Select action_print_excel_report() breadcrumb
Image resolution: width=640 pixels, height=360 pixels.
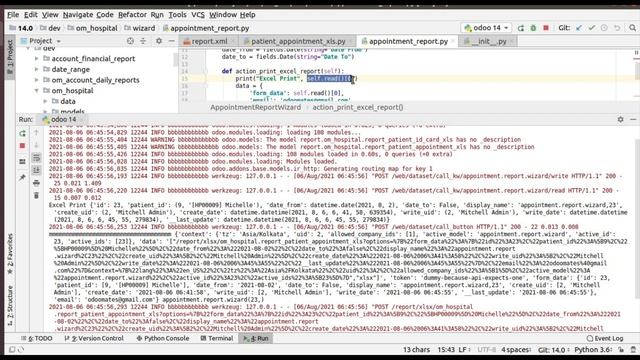358,107
